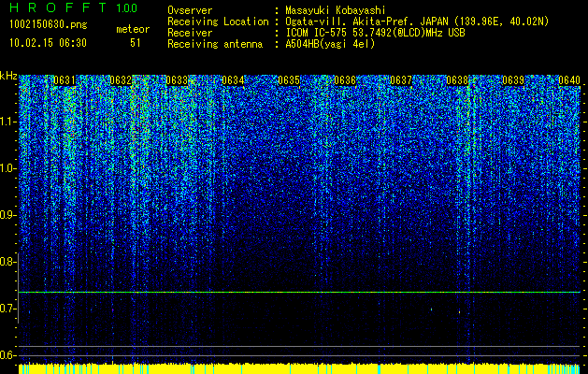Click the green horizontal carrier line near 0.74 kHz
Image resolution: width=588 pixels, height=374 pixels.
(x=299, y=292)
